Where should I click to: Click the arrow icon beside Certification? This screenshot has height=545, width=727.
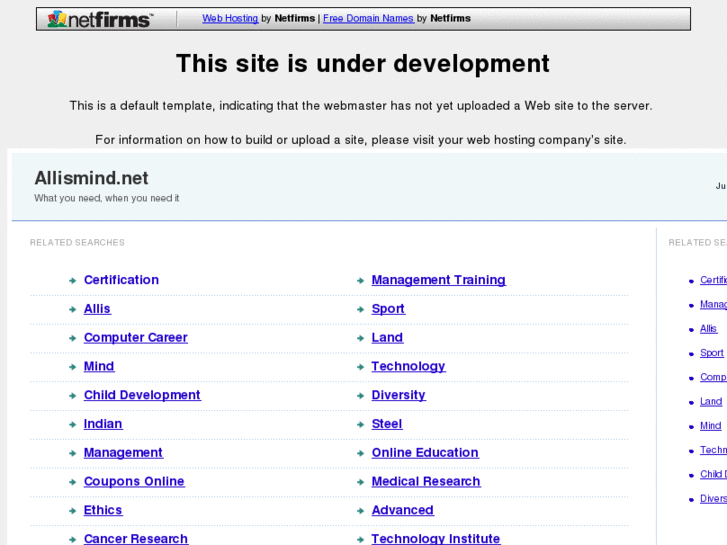[x=72, y=281]
